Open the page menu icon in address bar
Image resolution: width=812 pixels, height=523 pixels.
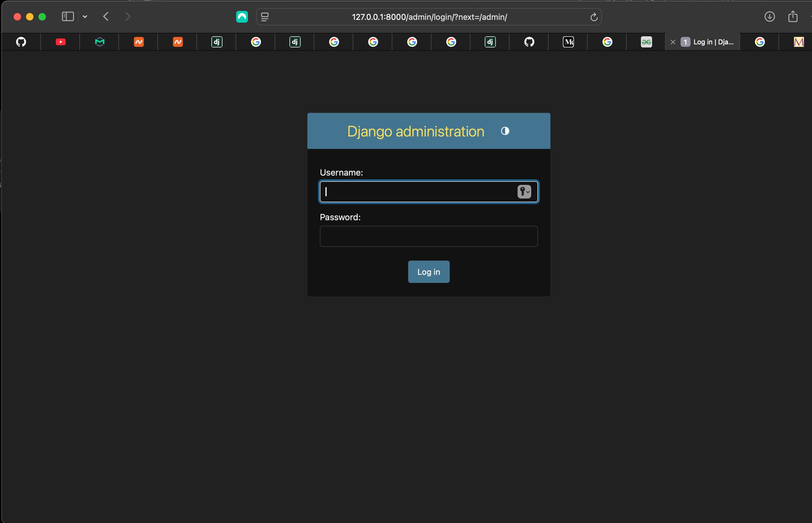point(265,17)
